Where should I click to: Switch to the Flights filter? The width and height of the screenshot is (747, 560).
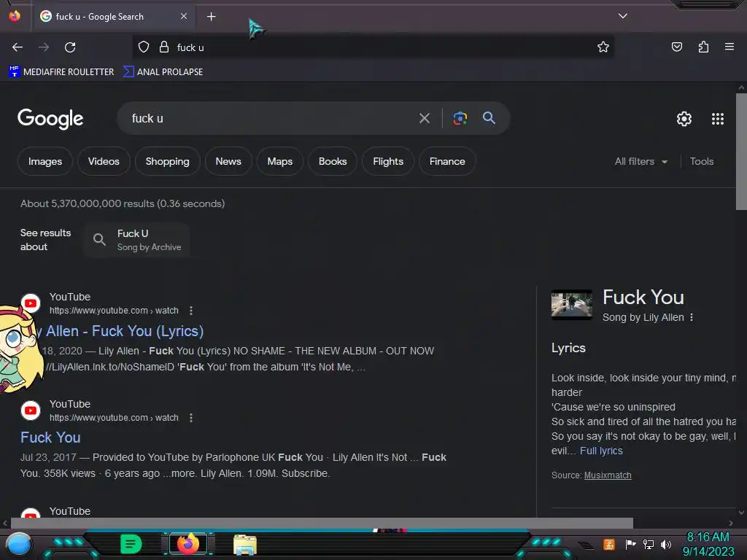388,161
